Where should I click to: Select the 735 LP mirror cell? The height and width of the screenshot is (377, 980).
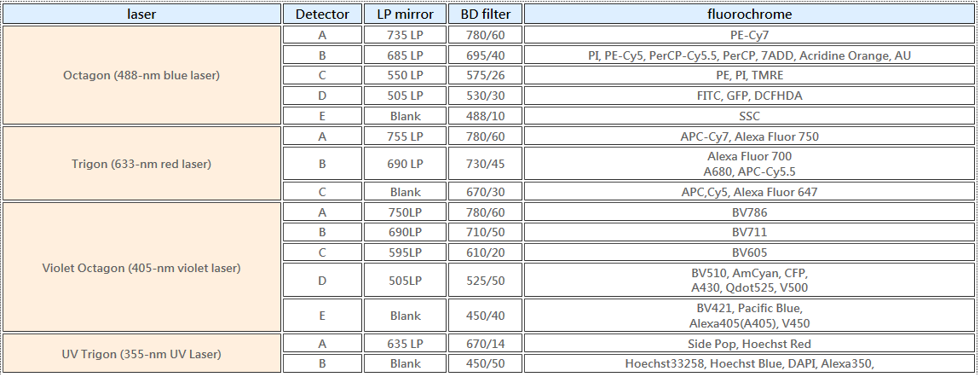coord(405,35)
